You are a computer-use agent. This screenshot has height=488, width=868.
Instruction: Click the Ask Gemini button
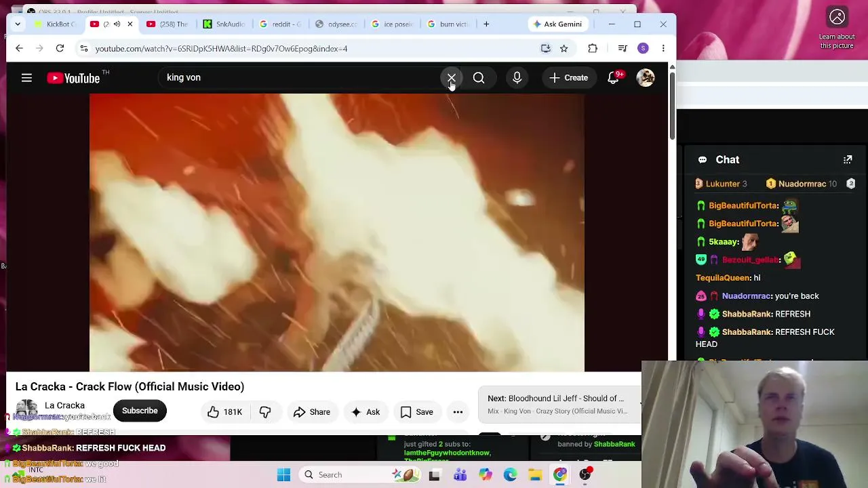557,24
